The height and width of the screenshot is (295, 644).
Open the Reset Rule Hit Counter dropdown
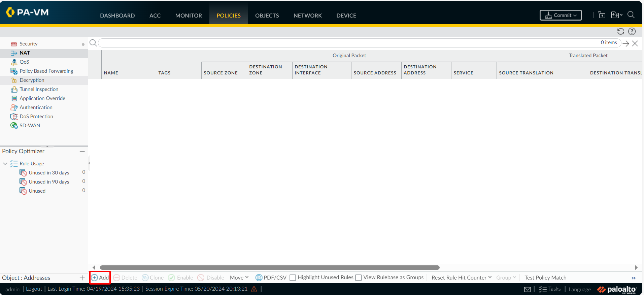[x=461, y=277]
